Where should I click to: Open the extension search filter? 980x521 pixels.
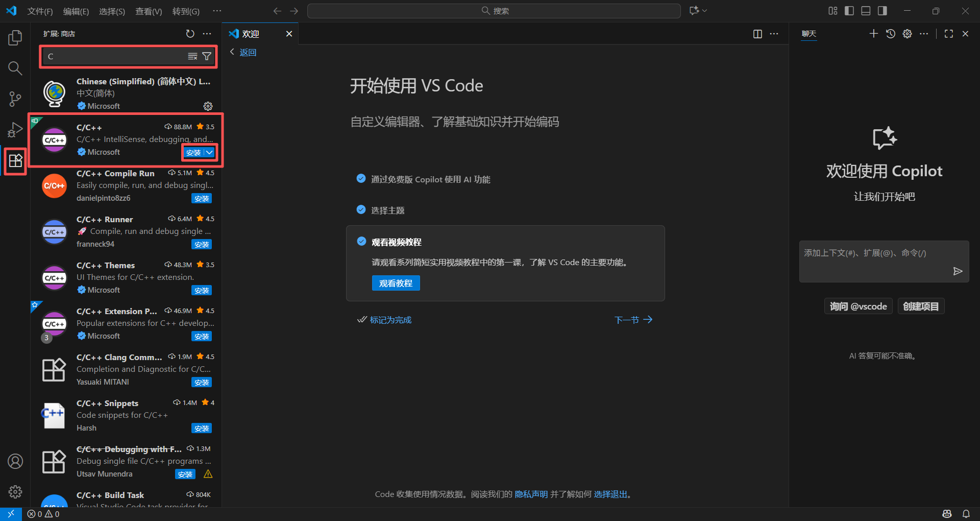tap(207, 56)
